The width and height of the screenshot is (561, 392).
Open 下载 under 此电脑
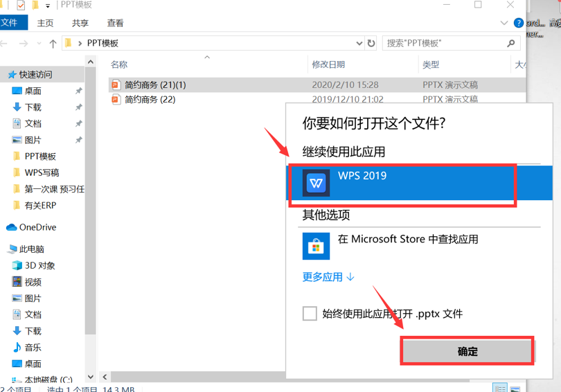[33, 331]
